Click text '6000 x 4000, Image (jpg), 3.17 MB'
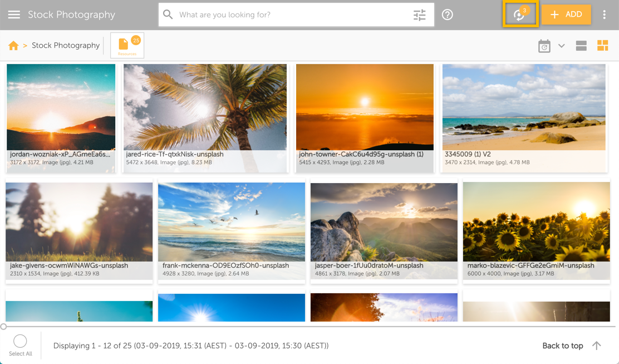The height and width of the screenshot is (364, 619). tap(511, 274)
